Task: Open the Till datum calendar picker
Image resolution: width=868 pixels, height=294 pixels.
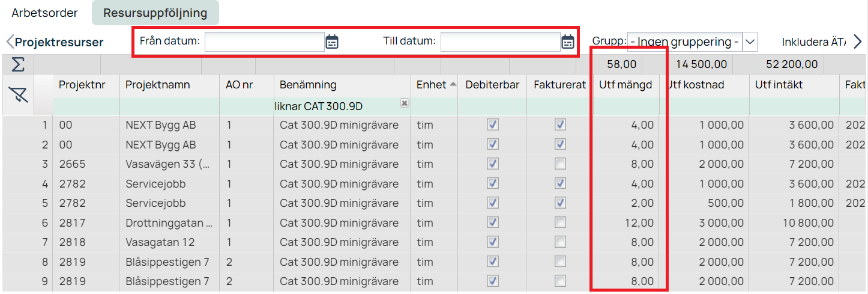Action: coord(568,41)
